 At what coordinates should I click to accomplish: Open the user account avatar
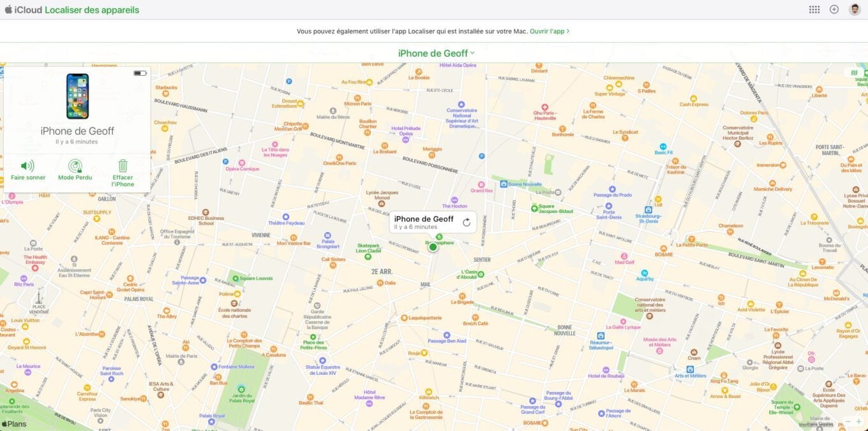(x=854, y=10)
